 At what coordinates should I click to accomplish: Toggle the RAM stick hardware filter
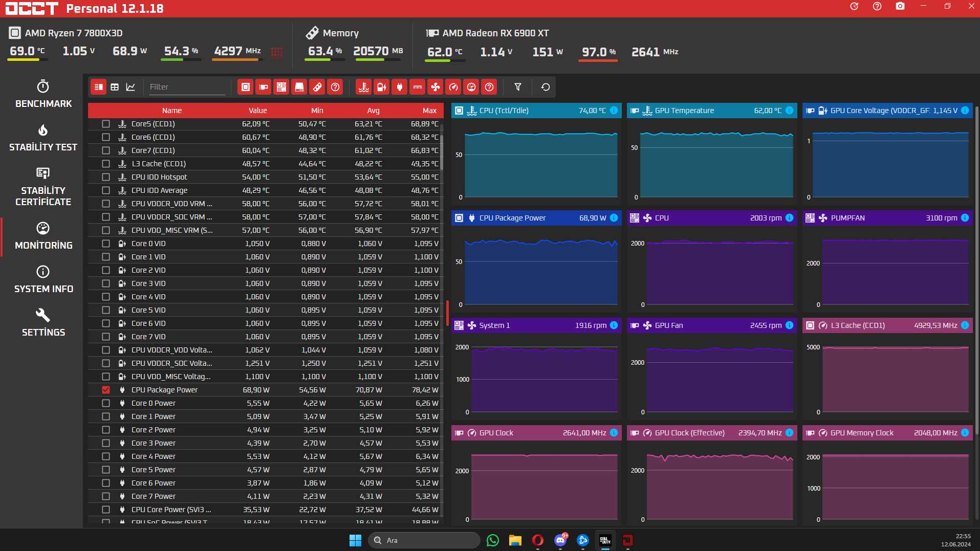(317, 87)
